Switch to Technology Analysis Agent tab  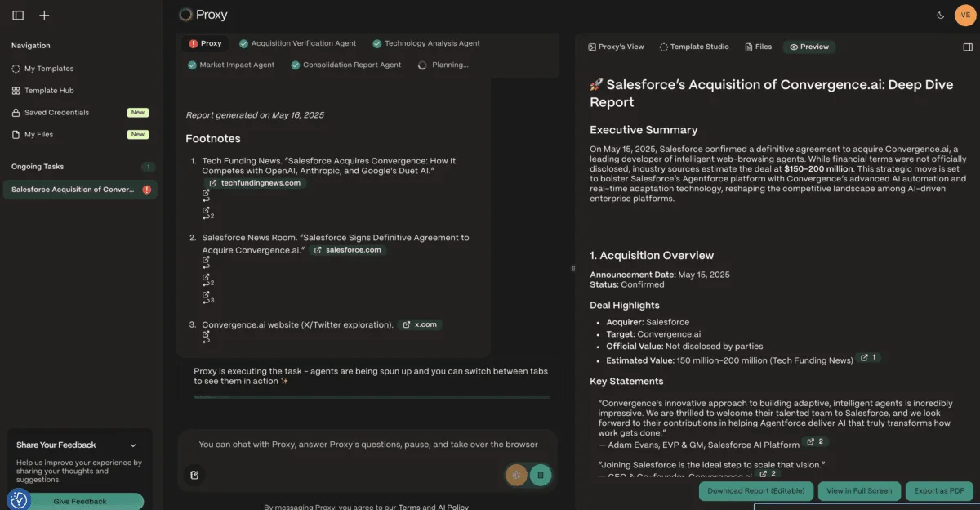(x=425, y=43)
